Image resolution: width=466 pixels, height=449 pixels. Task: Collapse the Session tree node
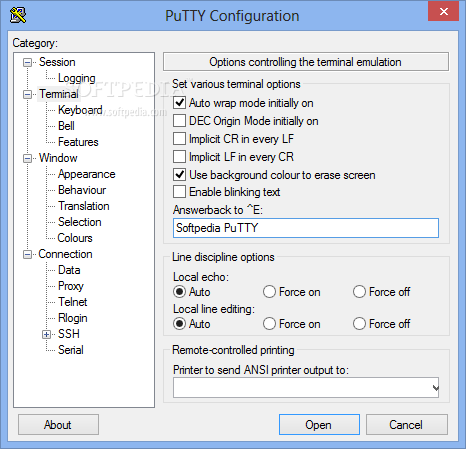pyautogui.click(x=27, y=62)
